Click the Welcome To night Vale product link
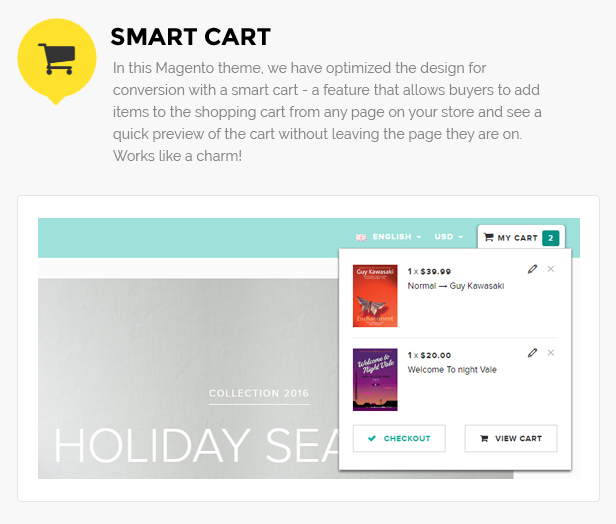Screen dimensions: 616x524 pos(452,370)
